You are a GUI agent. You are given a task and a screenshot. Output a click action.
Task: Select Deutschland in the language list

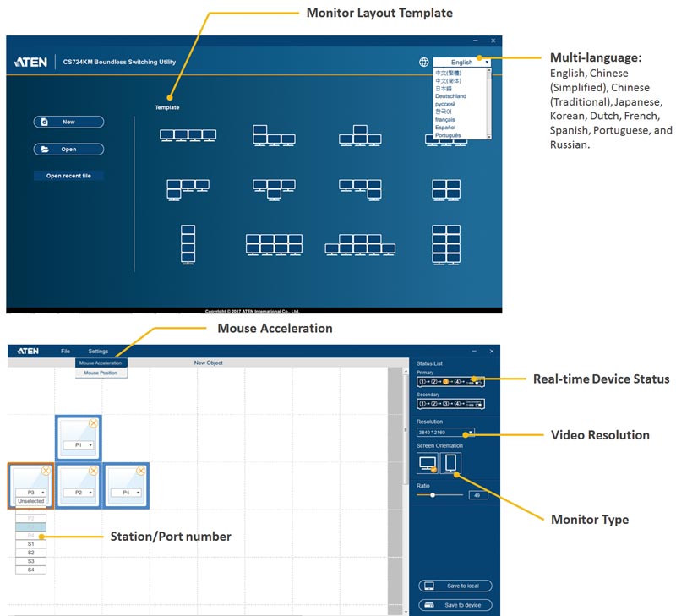pyautogui.click(x=450, y=96)
